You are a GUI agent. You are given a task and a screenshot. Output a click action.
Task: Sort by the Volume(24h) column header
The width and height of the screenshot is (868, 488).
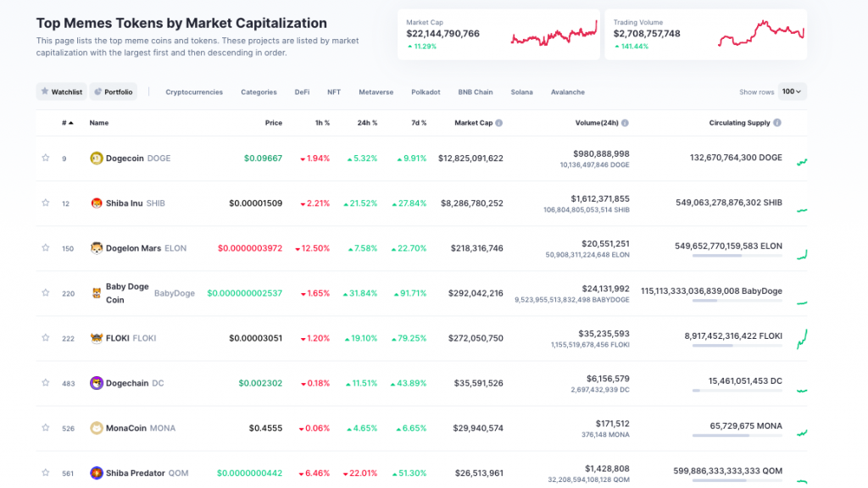pyautogui.click(x=597, y=123)
